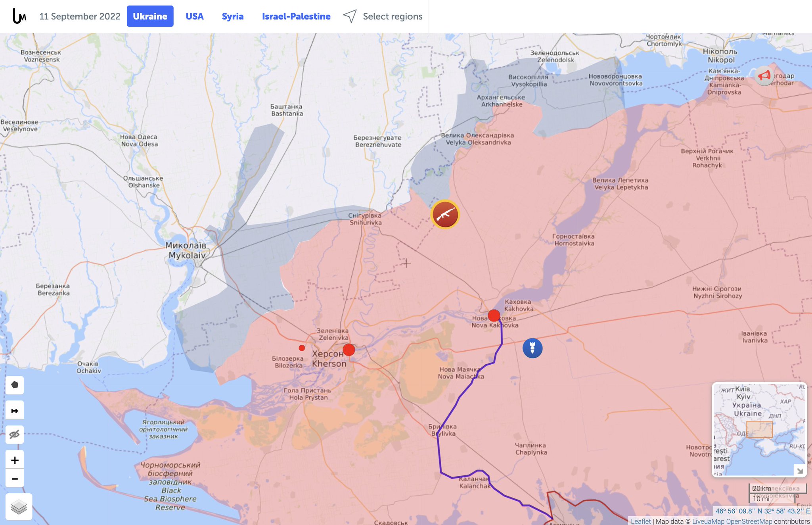Screen dimensions: 812x525
Task: Open the 11 September 2022 date picker
Action: click(x=80, y=16)
